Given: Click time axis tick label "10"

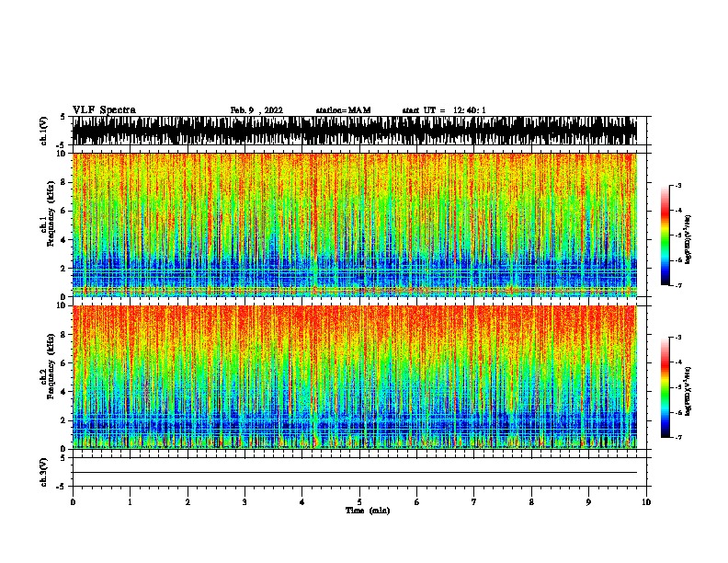Looking at the screenshot, I should [x=646, y=502].
